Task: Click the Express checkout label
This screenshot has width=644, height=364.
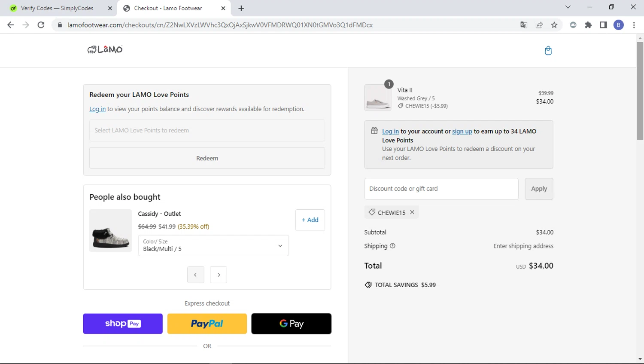Action: click(207, 303)
